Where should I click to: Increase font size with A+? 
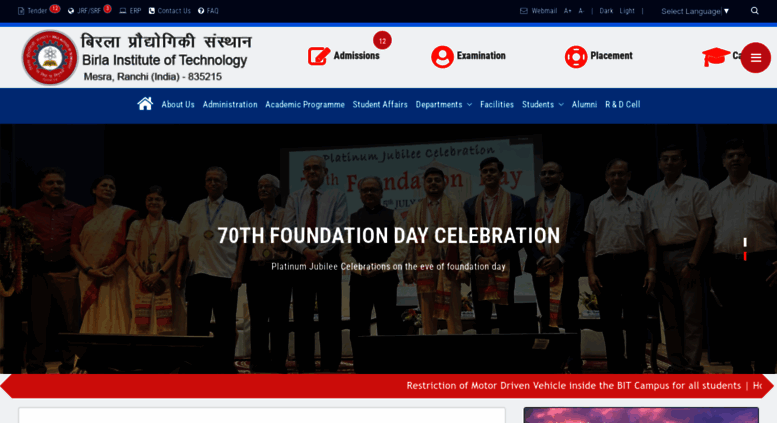[x=567, y=11]
